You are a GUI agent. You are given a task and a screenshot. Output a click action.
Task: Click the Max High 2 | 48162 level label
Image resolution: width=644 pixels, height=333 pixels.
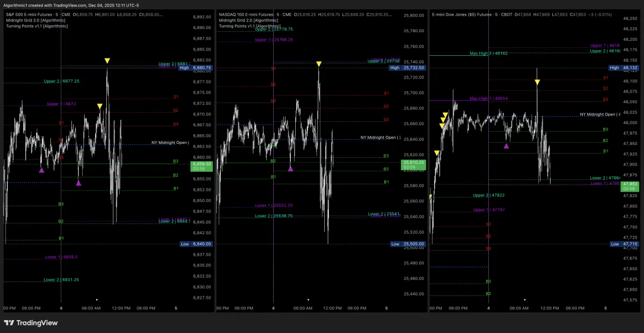[488, 54]
